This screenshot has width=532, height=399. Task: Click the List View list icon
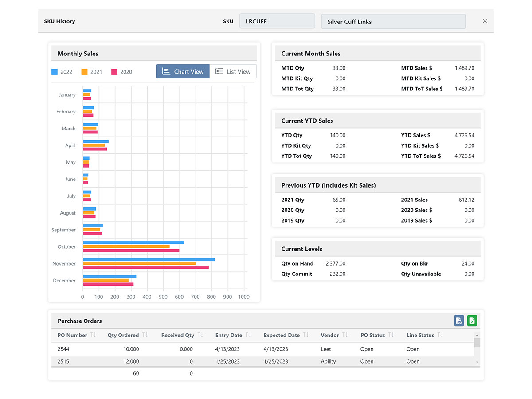(x=218, y=71)
